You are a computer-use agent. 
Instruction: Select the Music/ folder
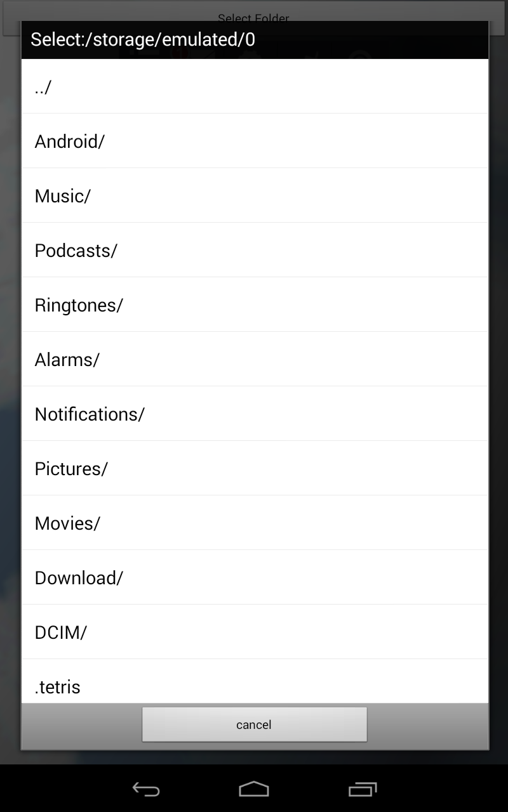click(x=254, y=195)
